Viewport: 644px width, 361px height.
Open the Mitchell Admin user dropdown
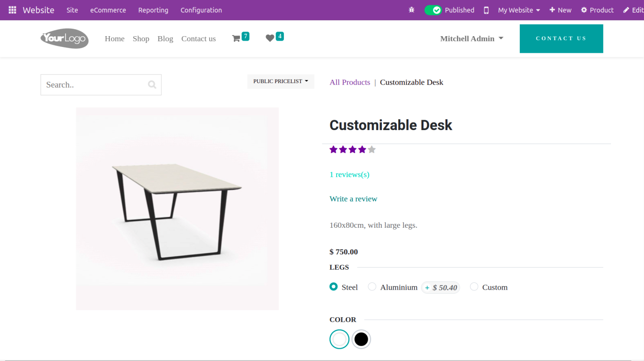(x=472, y=39)
